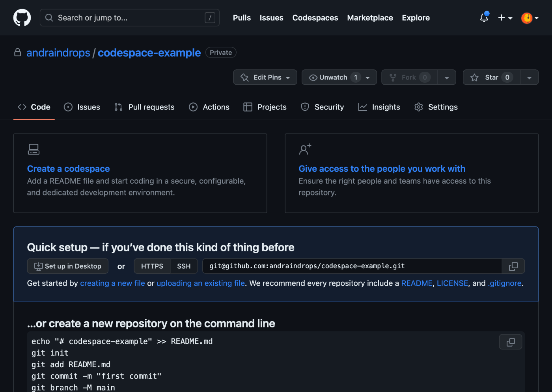This screenshot has width=552, height=392.
Task: Click the table icon on Projects tab
Action: click(248, 107)
